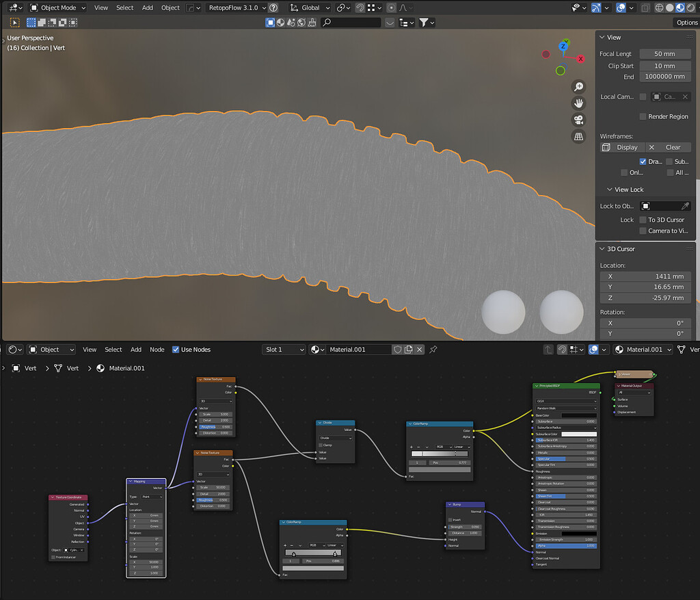
Task: Choose the extend-selection mode icon
Action: tap(42, 23)
